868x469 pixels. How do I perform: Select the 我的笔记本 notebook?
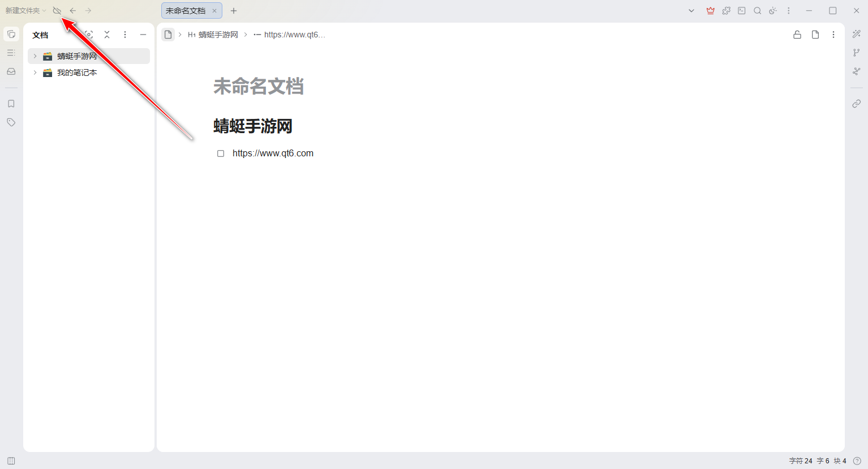pos(89,73)
